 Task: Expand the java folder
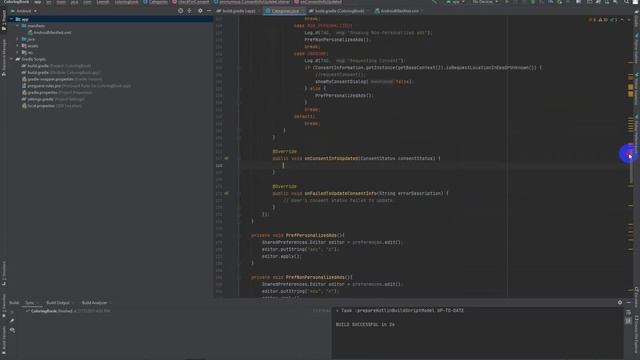click(18, 39)
